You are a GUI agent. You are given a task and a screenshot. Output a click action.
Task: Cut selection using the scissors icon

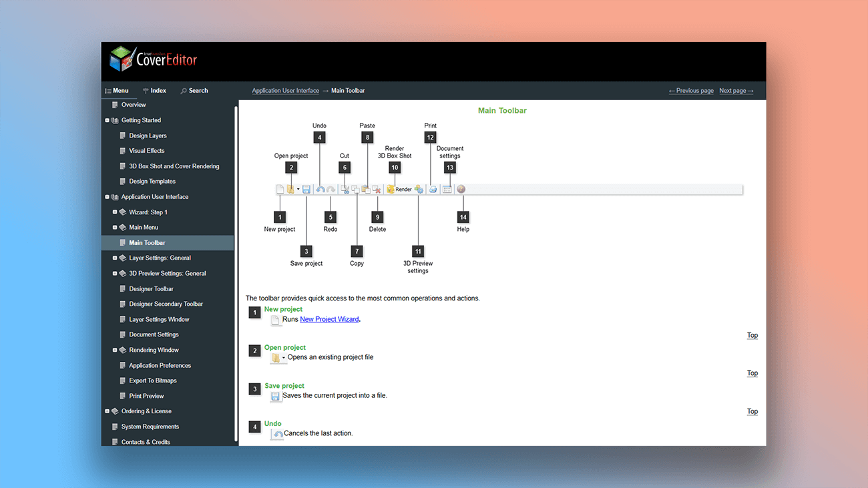coord(345,189)
